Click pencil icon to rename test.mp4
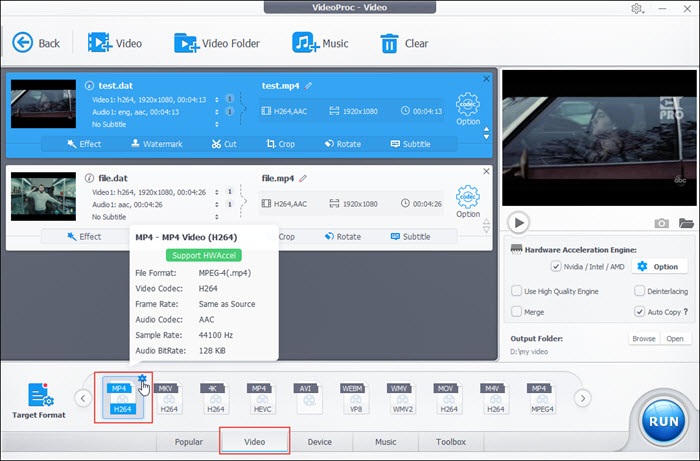This screenshot has width=700, height=461. pyautogui.click(x=310, y=86)
